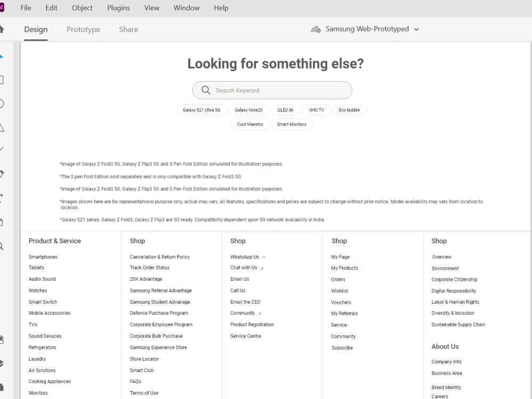Select the About Us heading
The width and height of the screenshot is (532, 399).
point(445,346)
